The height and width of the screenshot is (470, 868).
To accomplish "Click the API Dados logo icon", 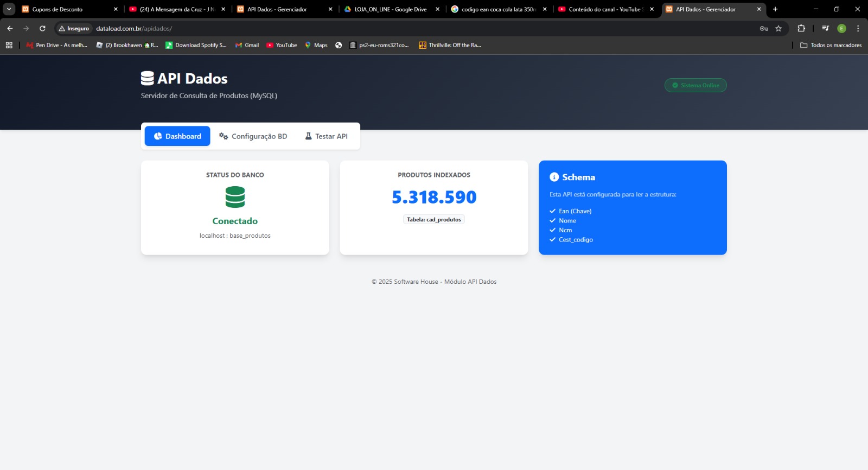I will point(147,79).
